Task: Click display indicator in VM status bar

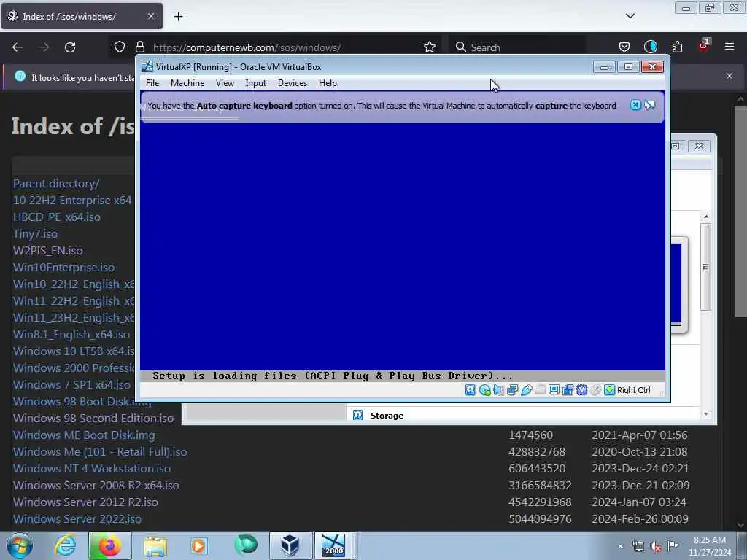Action: pyautogui.click(x=554, y=390)
